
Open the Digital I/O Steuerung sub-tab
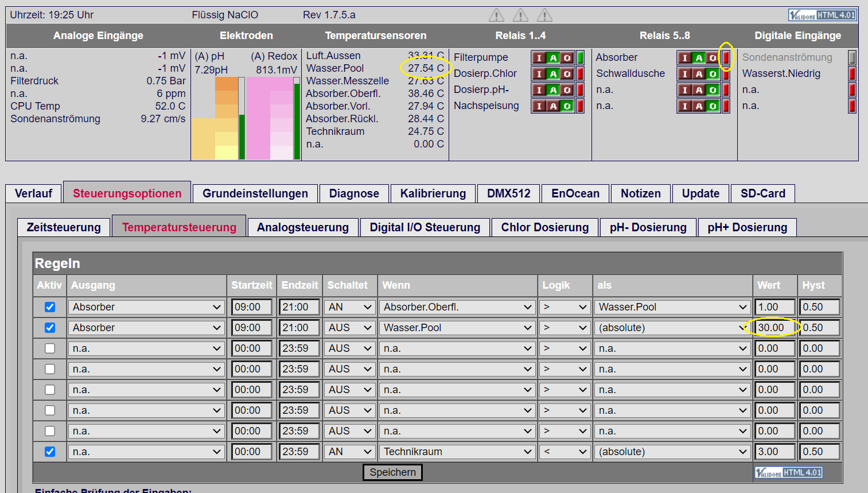[425, 227]
